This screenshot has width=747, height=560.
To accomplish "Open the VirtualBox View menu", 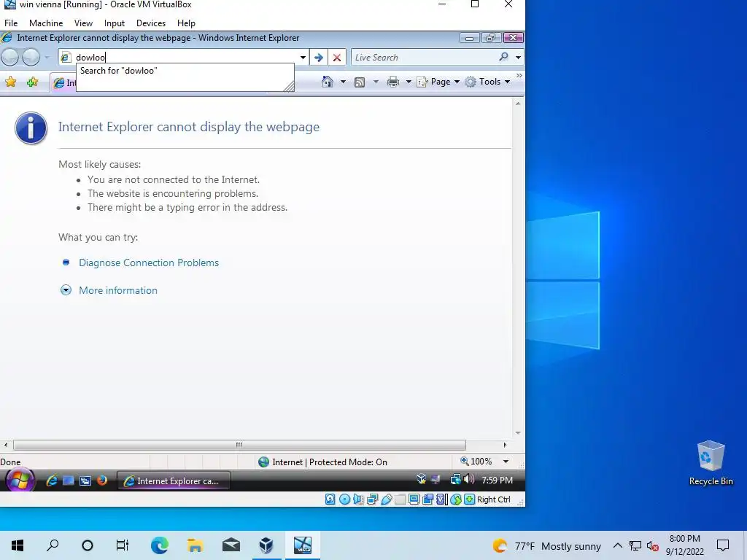I will click(x=83, y=23).
